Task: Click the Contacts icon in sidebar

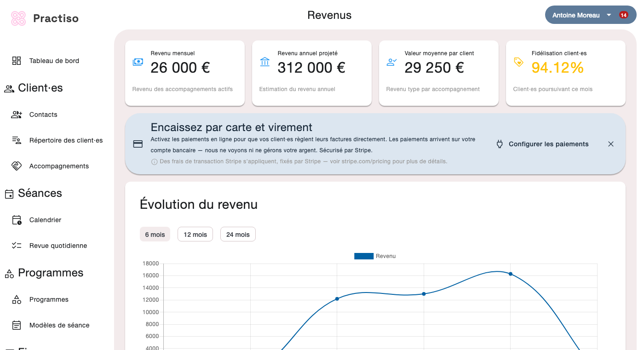Action: pos(17,115)
